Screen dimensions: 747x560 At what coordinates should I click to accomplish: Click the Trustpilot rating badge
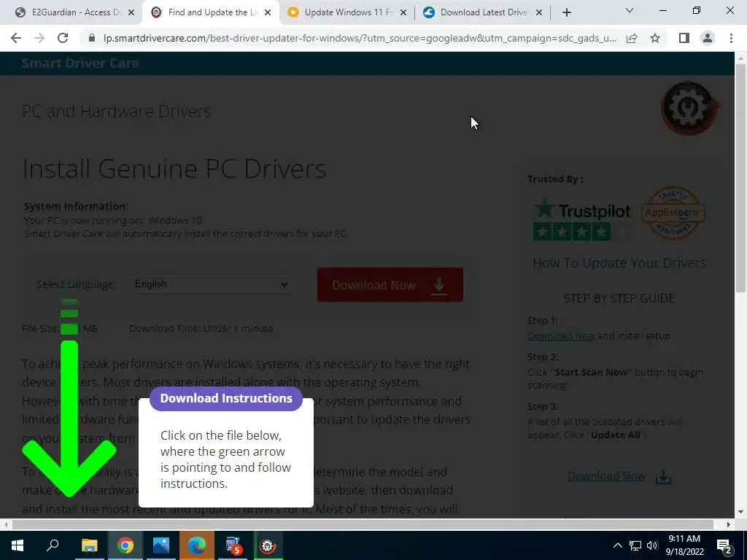(x=581, y=219)
